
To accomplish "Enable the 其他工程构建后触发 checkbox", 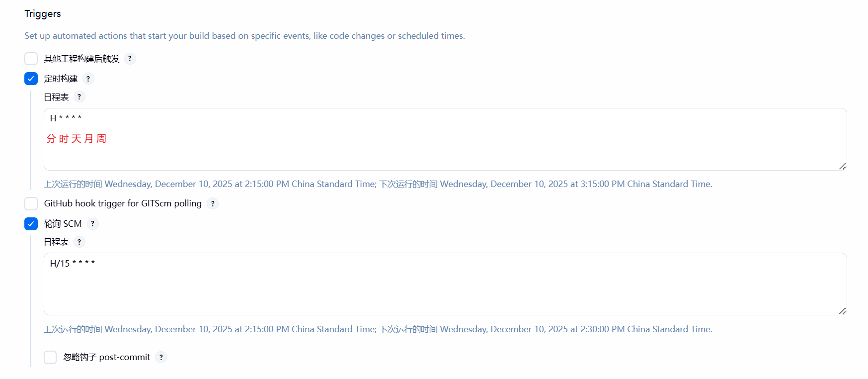I will [x=31, y=59].
